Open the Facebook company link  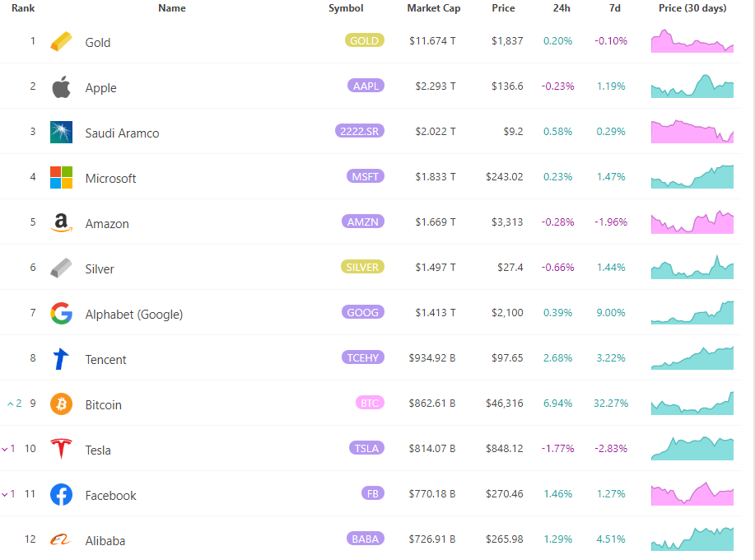pos(111,495)
